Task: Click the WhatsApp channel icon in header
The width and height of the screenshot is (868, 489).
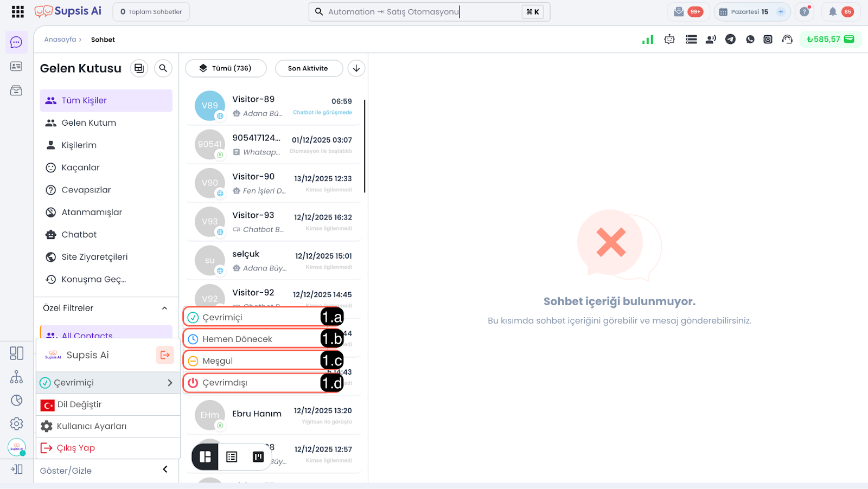Action: (750, 39)
